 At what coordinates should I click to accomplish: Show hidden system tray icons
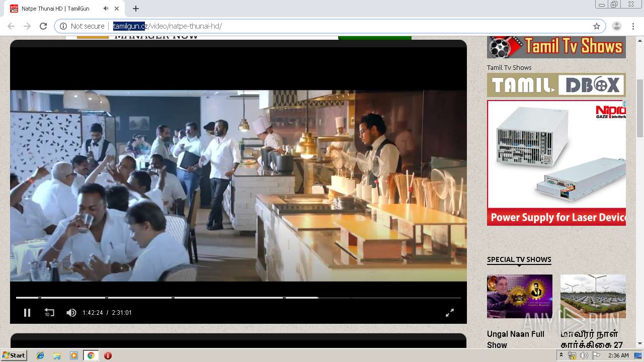point(561,355)
